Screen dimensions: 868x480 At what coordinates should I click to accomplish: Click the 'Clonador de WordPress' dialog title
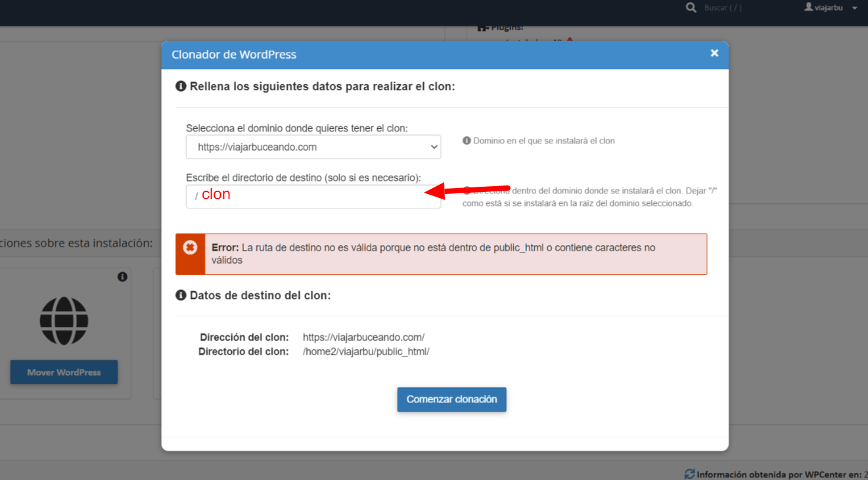(234, 55)
